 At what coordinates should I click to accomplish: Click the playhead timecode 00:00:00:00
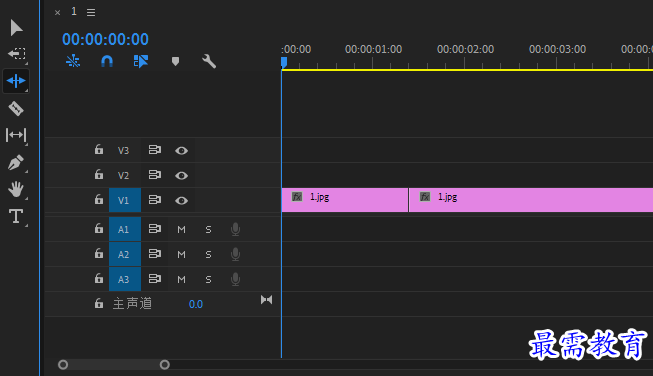coord(105,39)
